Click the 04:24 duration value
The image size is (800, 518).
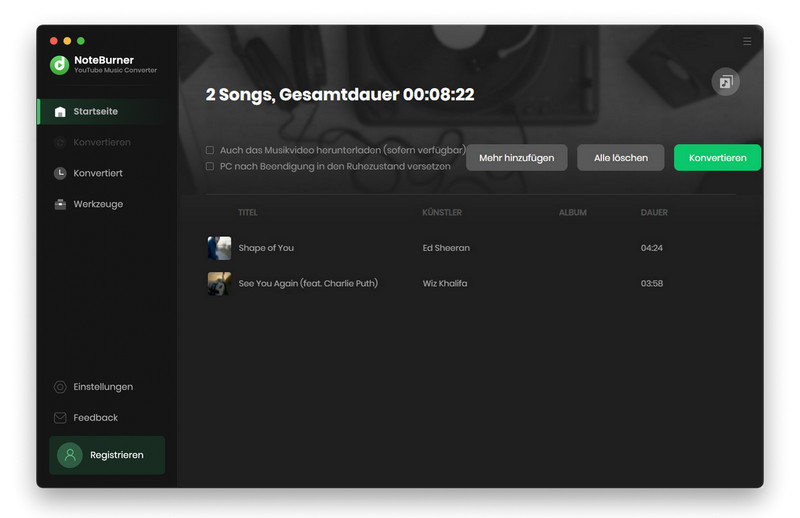(652, 248)
